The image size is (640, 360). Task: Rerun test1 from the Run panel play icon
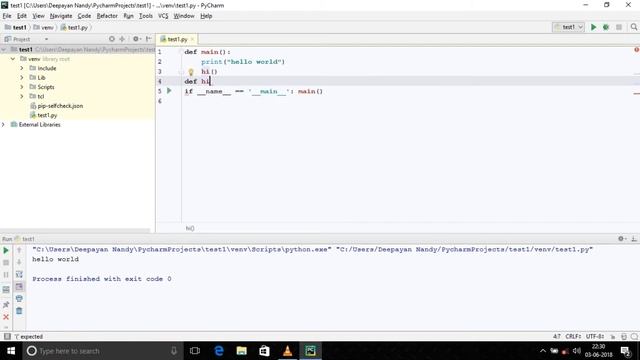[x=6, y=250]
